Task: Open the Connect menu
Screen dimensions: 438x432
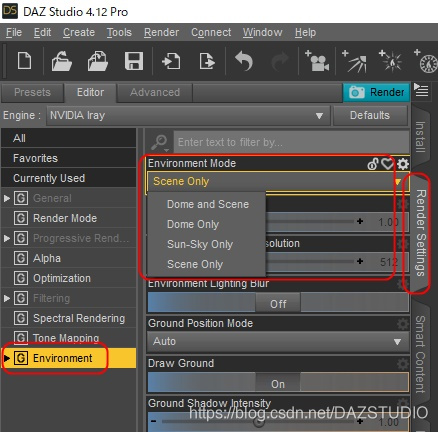Action: click(x=211, y=32)
